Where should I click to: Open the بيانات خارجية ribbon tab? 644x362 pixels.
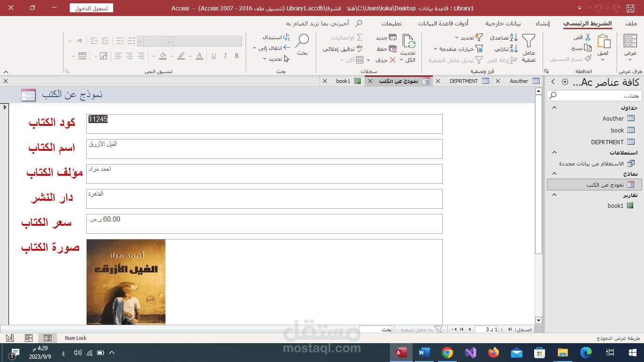point(504,24)
